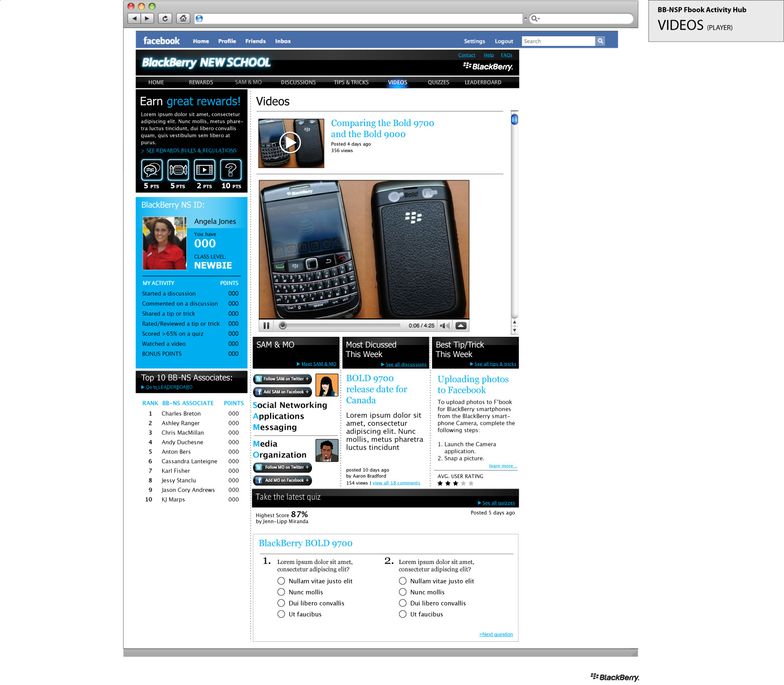
Task: Click the MO cartoon avatar
Action: coord(326,450)
